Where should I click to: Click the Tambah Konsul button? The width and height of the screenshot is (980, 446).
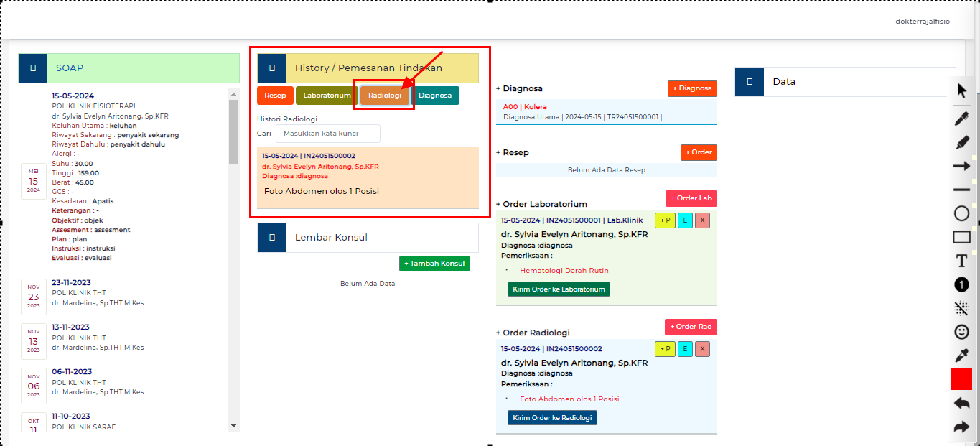pyautogui.click(x=434, y=263)
